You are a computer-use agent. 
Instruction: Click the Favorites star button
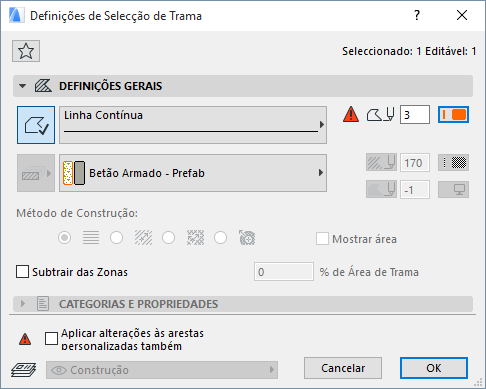tap(26, 51)
